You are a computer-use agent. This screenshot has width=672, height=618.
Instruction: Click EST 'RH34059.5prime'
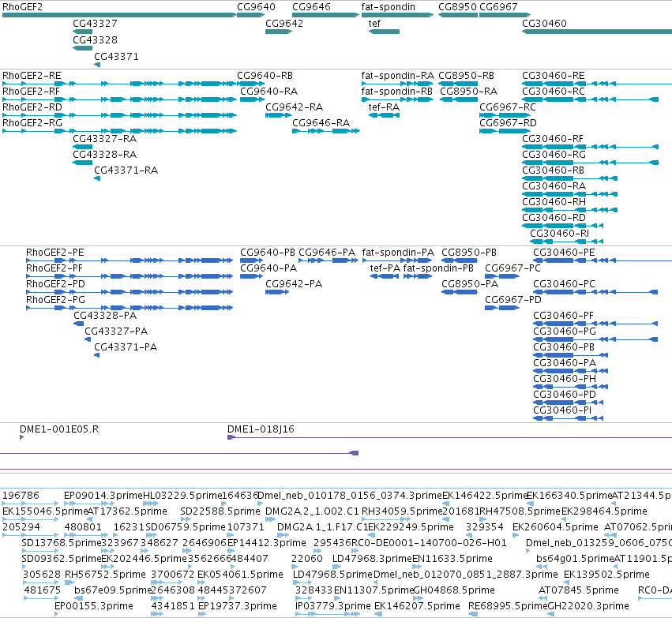402,511
